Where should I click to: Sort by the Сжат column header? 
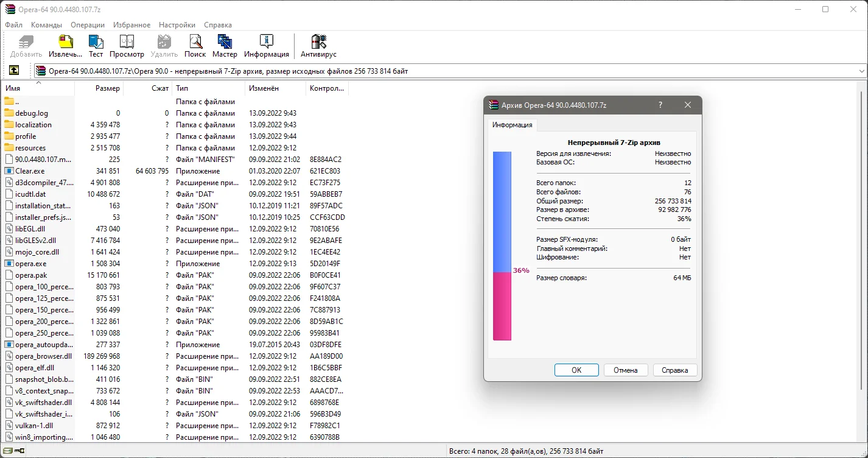tap(148, 88)
